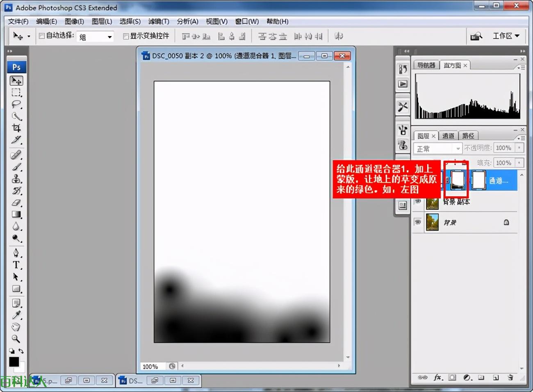Hide the 背景 layer with eye icon
This screenshot has height=392, width=533.
click(x=418, y=222)
